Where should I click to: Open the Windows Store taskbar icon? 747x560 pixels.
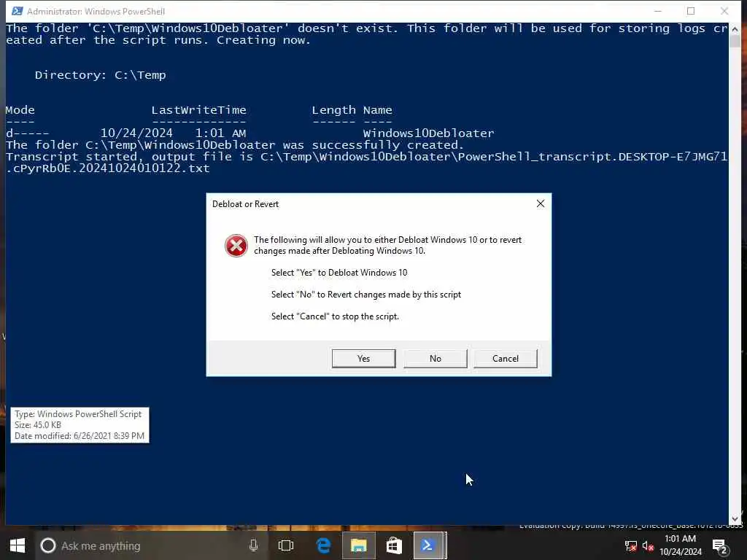point(394,545)
